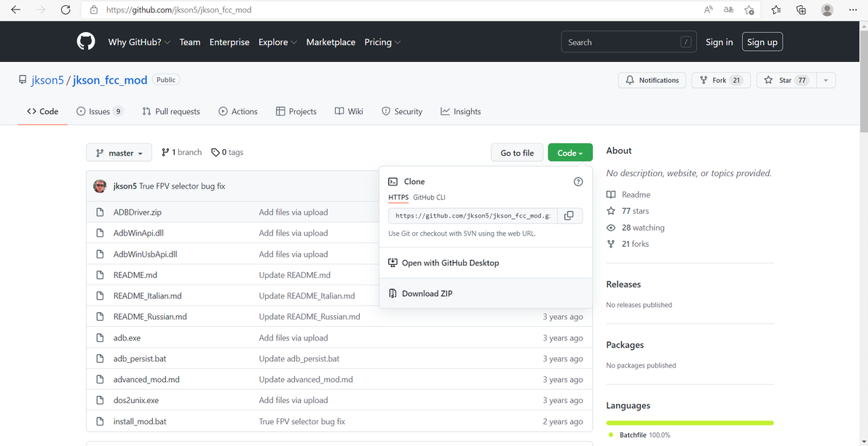Image resolution: width=868 pixels, height=446 pixels.
Task: Expand the Why GitHub? menu
Action: click(139, 42)
